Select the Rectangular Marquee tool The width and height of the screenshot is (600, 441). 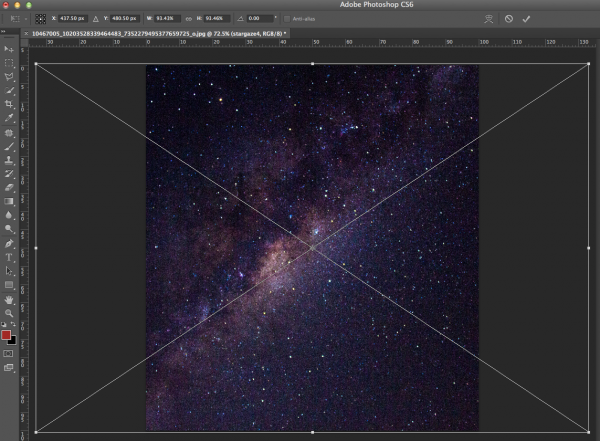tap(9, 62)
